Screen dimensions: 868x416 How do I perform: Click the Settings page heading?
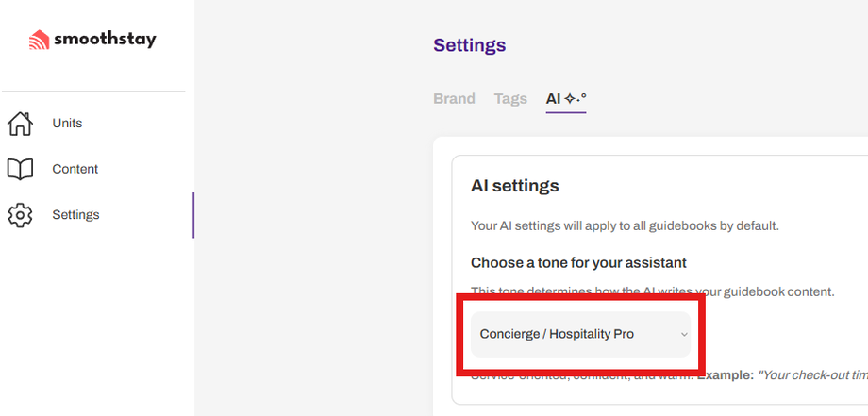click(469, 45)
